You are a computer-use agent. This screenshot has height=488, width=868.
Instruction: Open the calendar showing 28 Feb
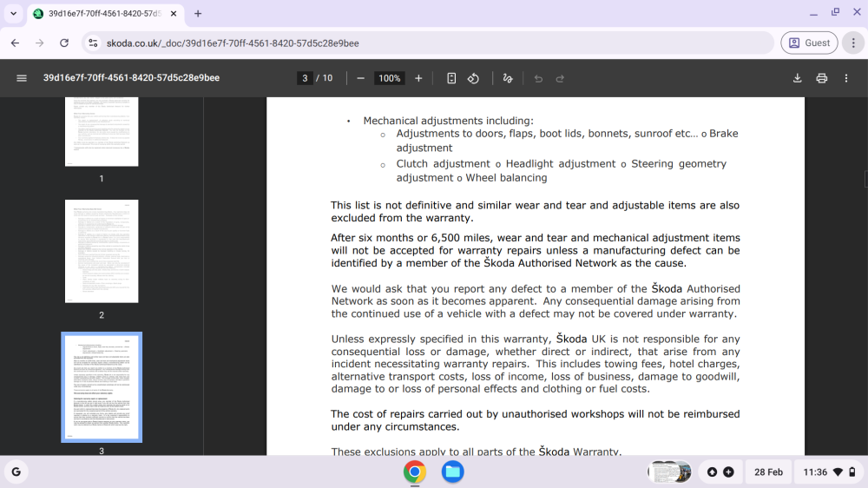tap(768, 472)
